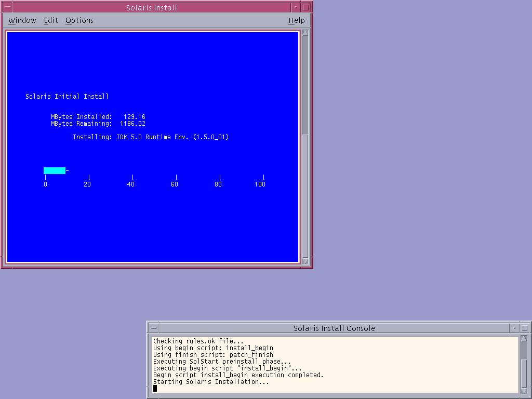Click the 60 mark on progress scale
Image resolution: width=532 pixels, height=399 pixels.
(175, 184)
